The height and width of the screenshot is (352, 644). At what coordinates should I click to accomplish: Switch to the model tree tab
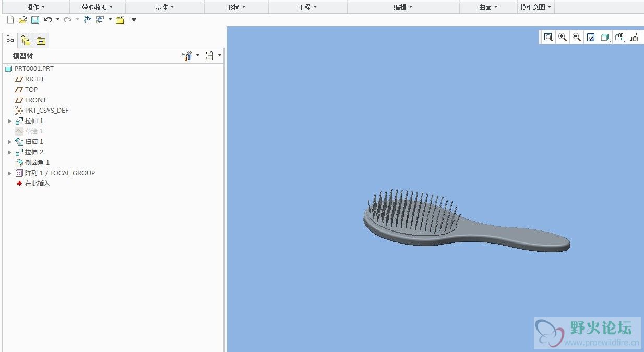click(10, 40)
